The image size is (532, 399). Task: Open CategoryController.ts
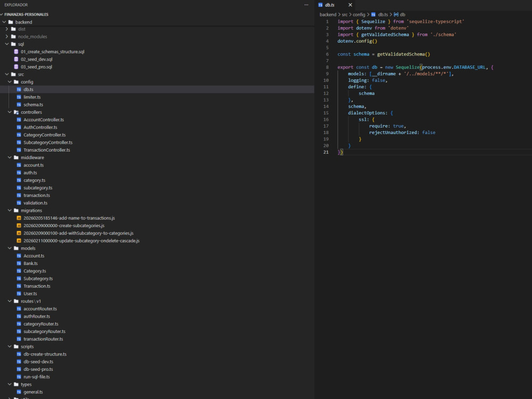coord(45,135)
